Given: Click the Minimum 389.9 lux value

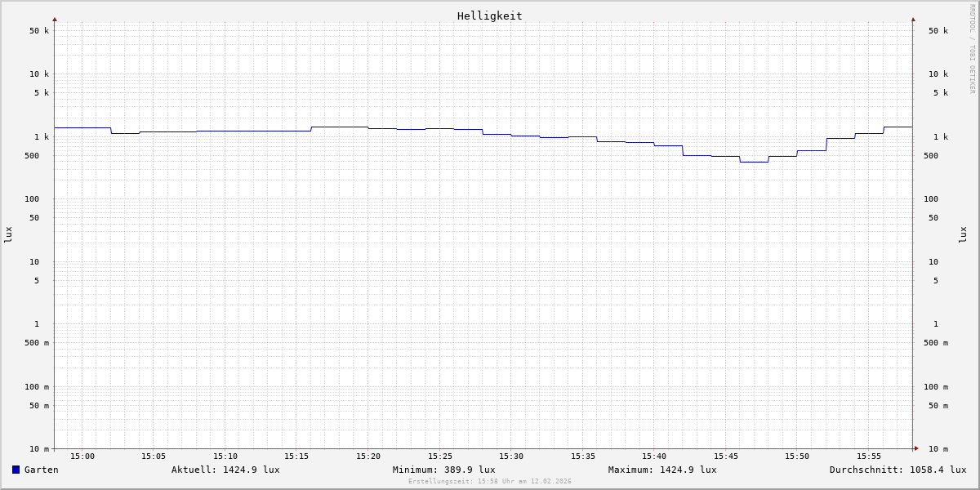Looking at the screenshot, I should (443, 470).
